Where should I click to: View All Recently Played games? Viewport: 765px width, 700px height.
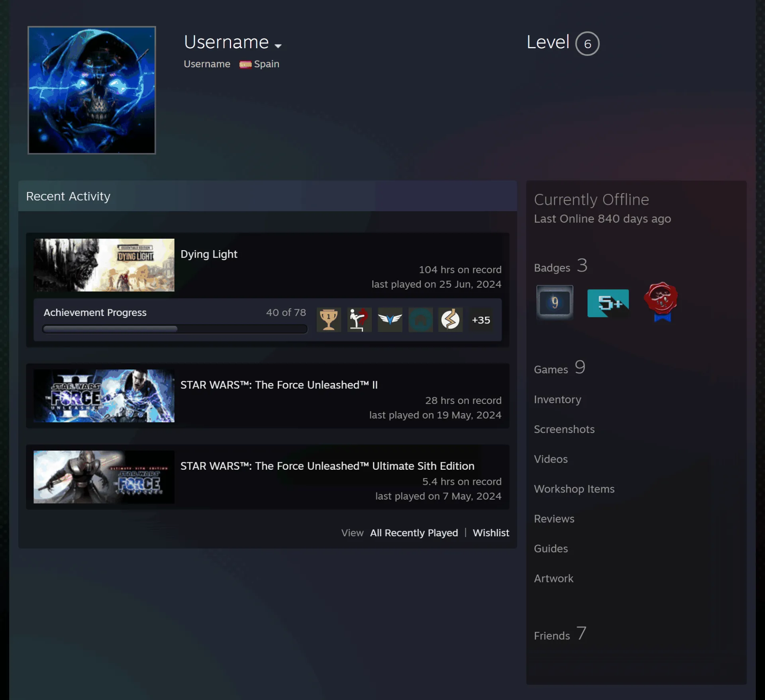coord(414,533)
